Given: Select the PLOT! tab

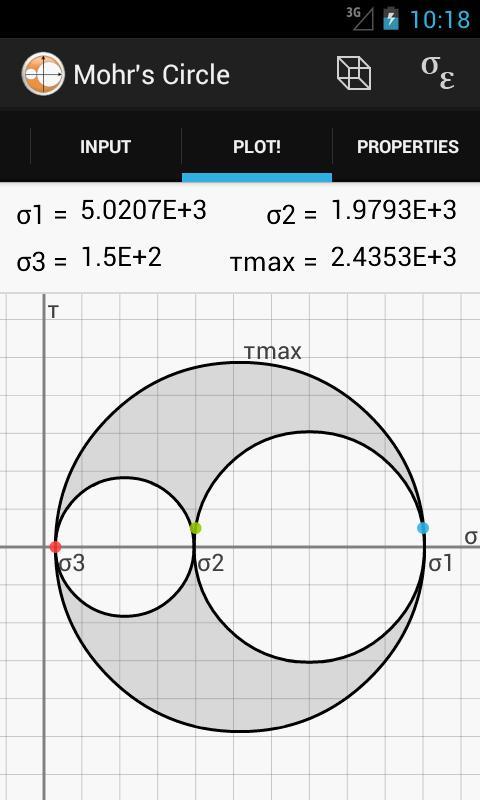Looking at the screenshot, I should [257, 147].
